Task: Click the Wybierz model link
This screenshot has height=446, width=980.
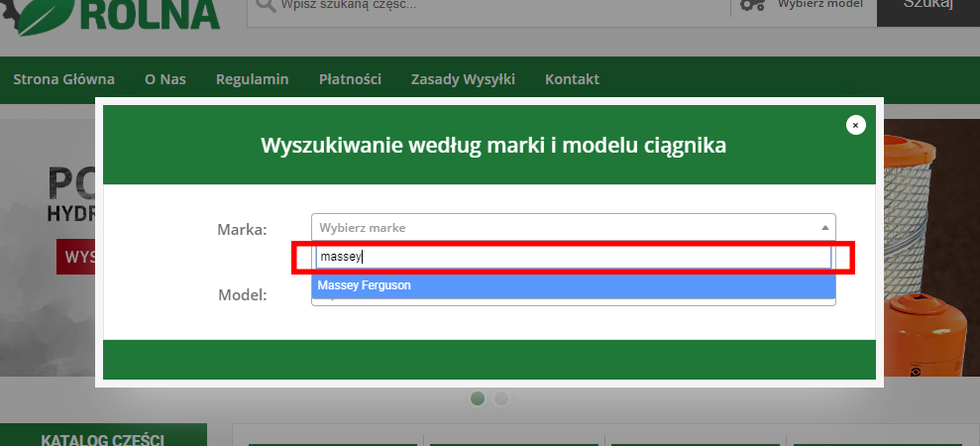Action: (x=820, y=4)
